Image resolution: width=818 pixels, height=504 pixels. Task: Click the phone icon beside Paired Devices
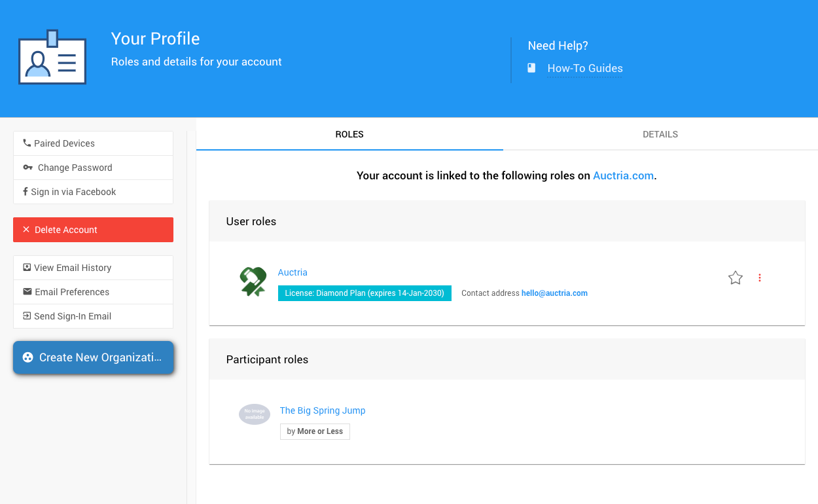27,143
